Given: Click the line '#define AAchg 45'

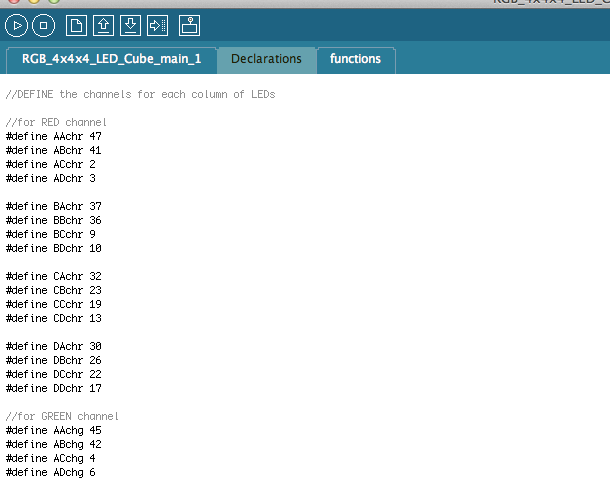Looking at the screenshot, I should [x=54, y=430].
